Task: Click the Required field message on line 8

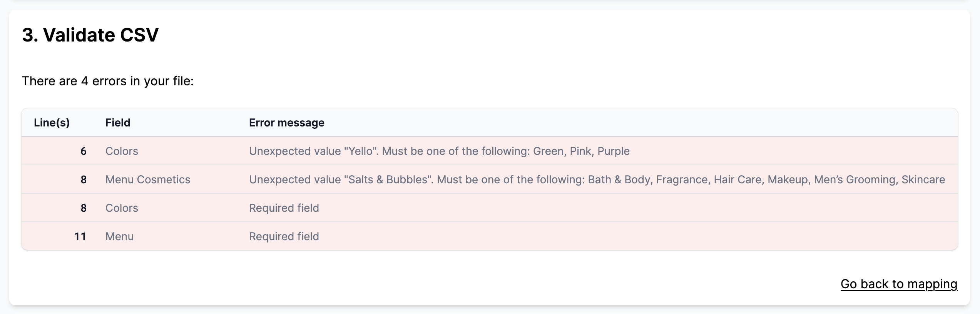Action: pyautogui.click(x=284, y=208)
